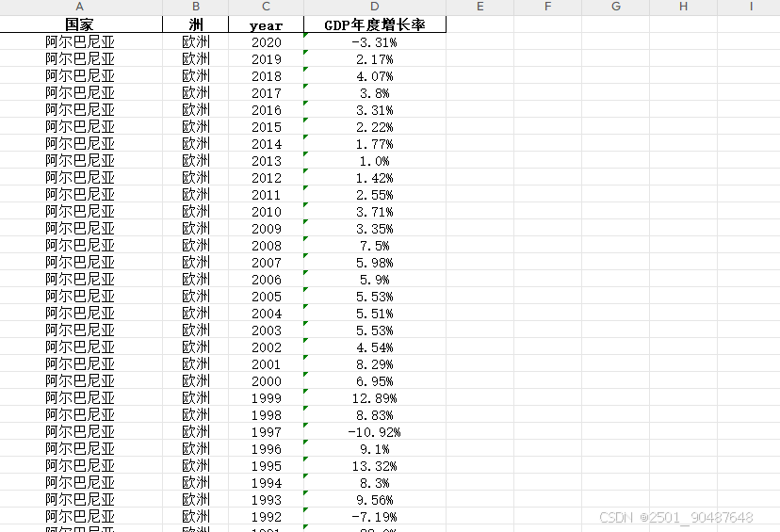Select the cell showing 5.51%
The image size is (780, 532).
click(375, 314)
